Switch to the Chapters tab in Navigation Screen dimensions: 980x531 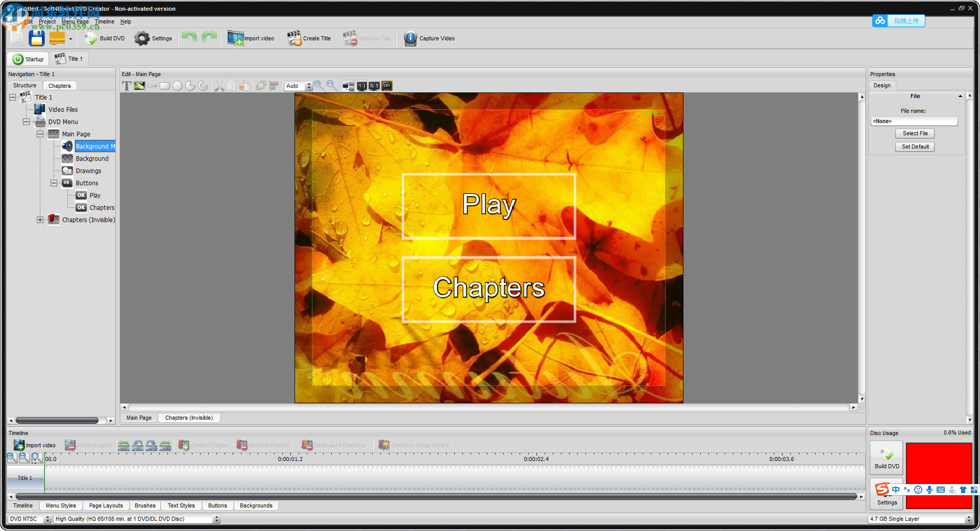coord(60,85)
